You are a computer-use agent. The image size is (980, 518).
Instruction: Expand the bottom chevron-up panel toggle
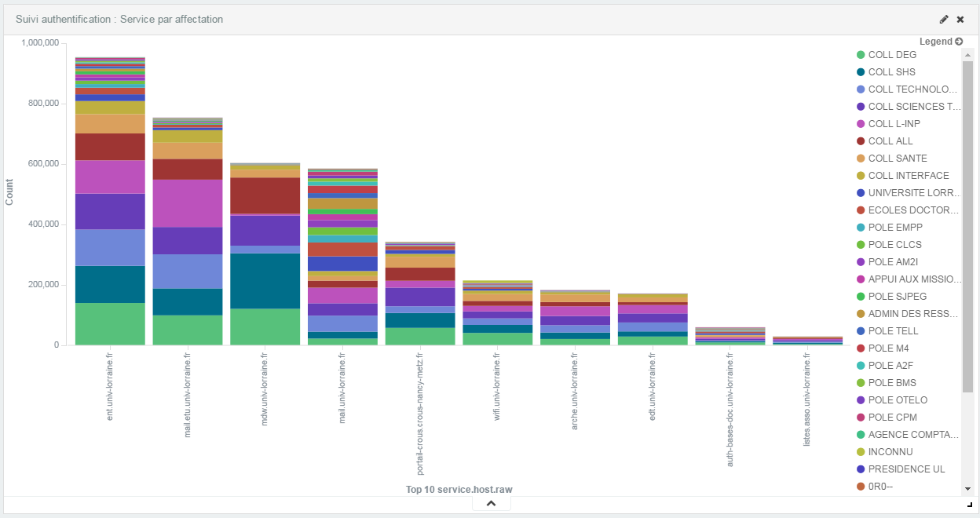coord(491,503)
